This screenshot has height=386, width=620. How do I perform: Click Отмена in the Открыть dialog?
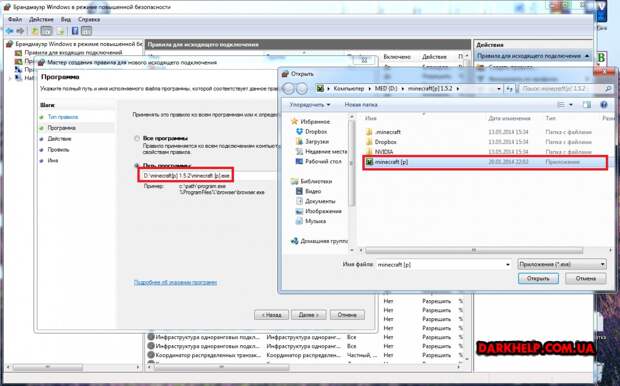coord(586,279)
